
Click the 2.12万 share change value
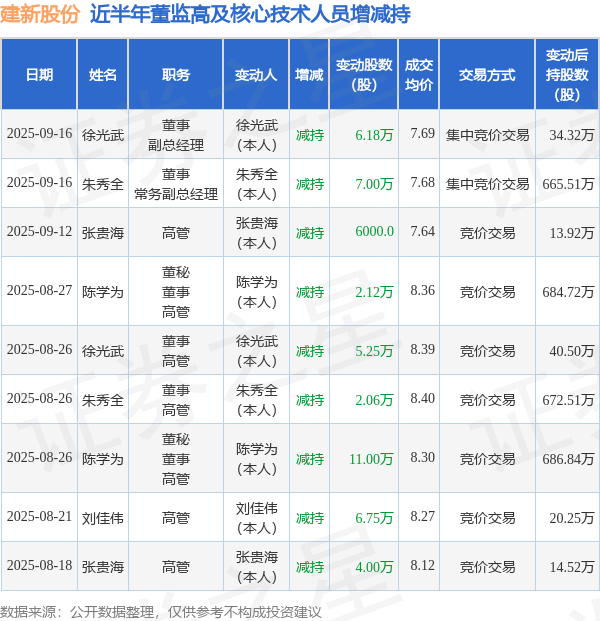pos(374,292)
